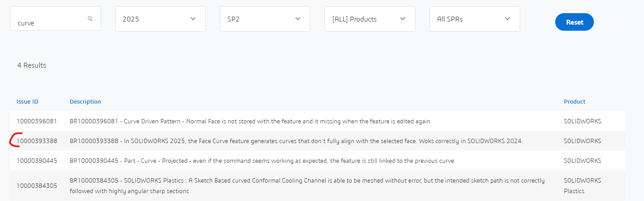Sort by Description column header

coord(85,101)
